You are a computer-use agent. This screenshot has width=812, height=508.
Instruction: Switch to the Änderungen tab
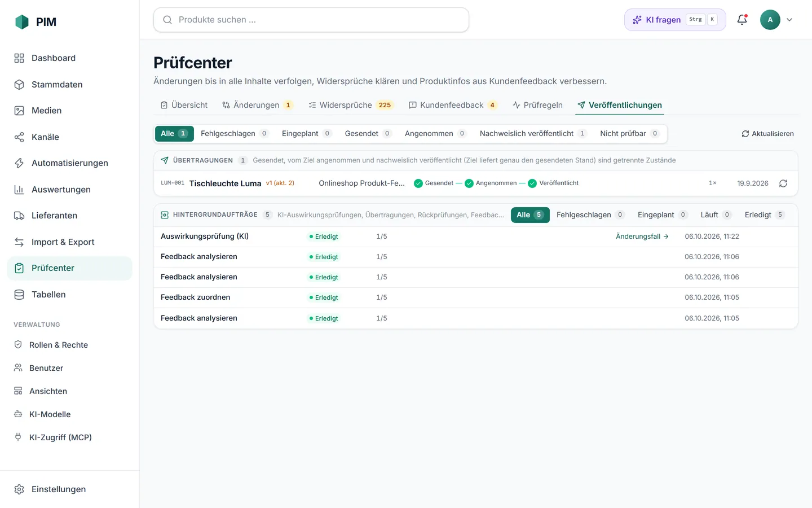click(x=258, y=105)
